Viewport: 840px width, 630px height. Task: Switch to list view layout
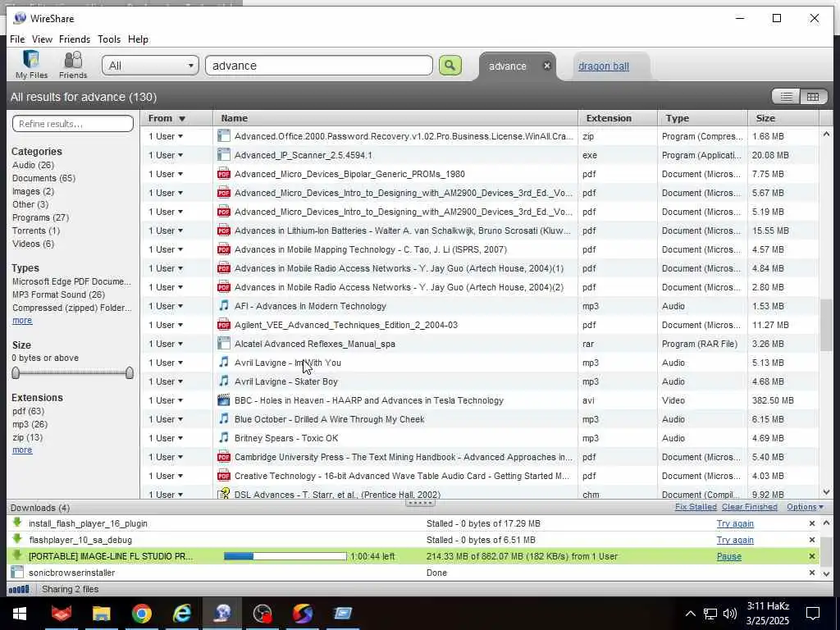(786, 97)
